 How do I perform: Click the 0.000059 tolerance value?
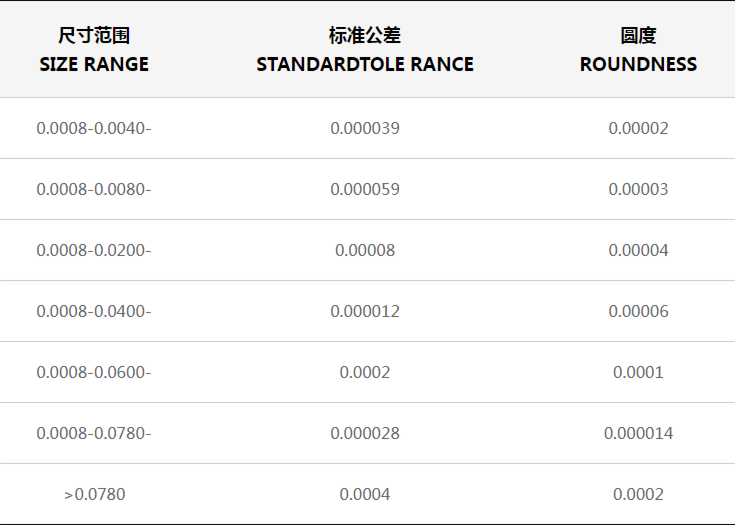tap(365, 189)
